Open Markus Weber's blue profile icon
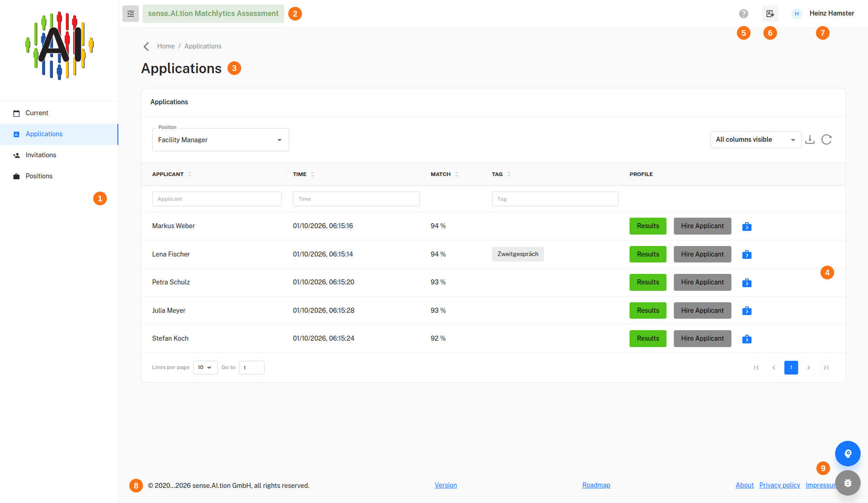 (747, 226)
